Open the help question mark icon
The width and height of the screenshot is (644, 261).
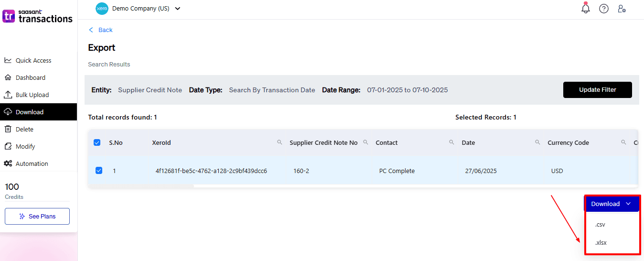604,9
